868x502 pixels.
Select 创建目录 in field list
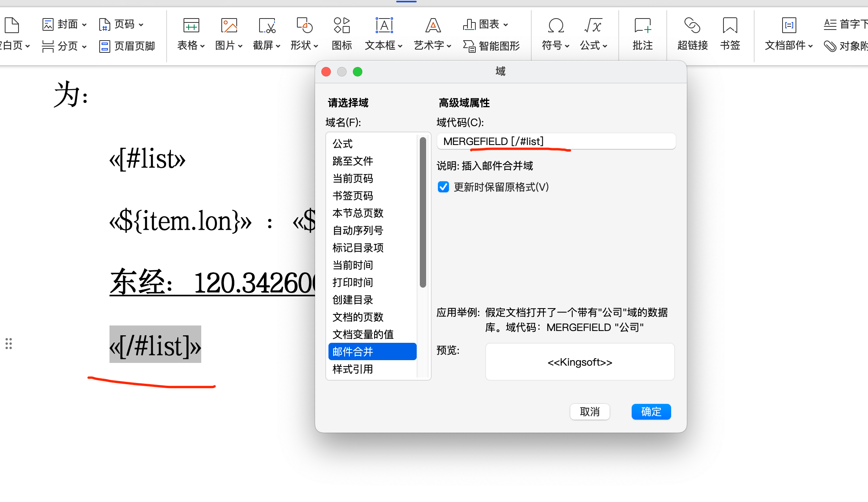pyautogui.click(x=352, y=300)
